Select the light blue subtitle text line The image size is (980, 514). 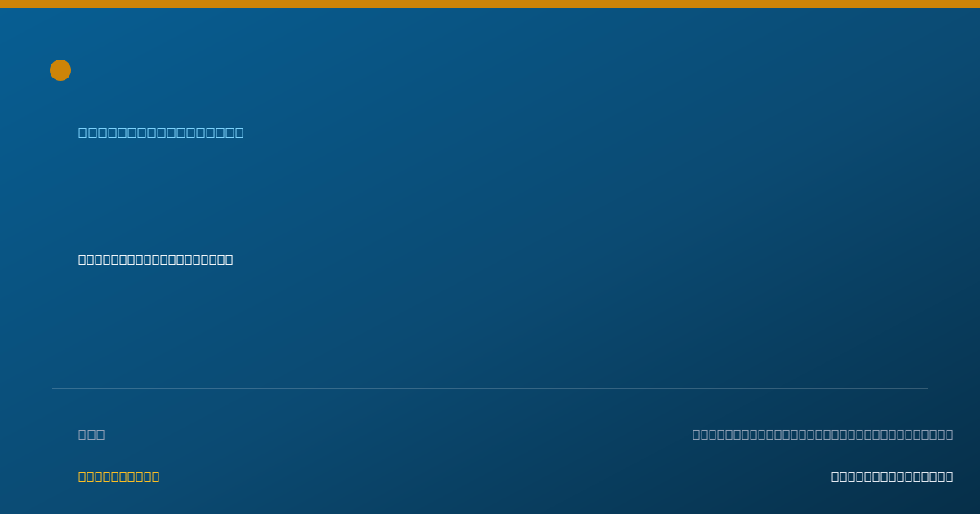161,133
